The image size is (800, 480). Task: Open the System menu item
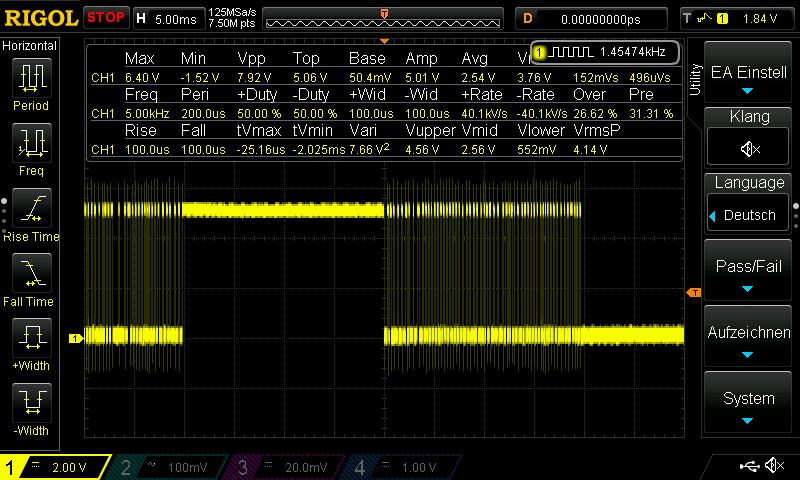(x=748, y=402)
